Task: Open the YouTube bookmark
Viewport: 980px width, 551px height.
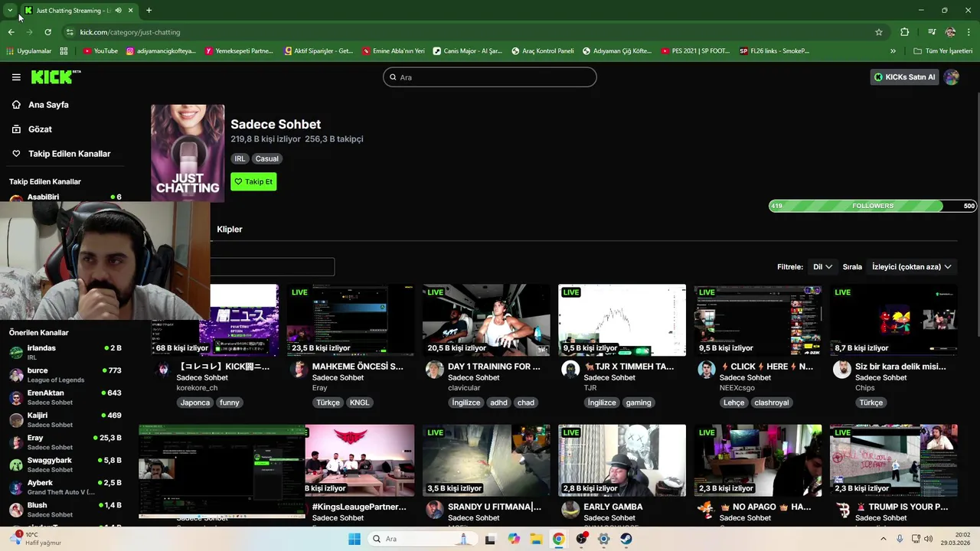Action: (100, 51)
